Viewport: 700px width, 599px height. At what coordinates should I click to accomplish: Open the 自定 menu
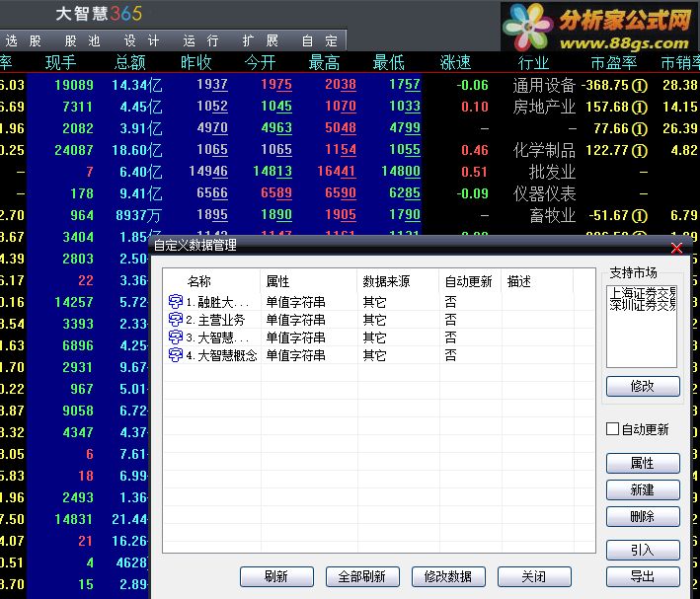[319, 41]
